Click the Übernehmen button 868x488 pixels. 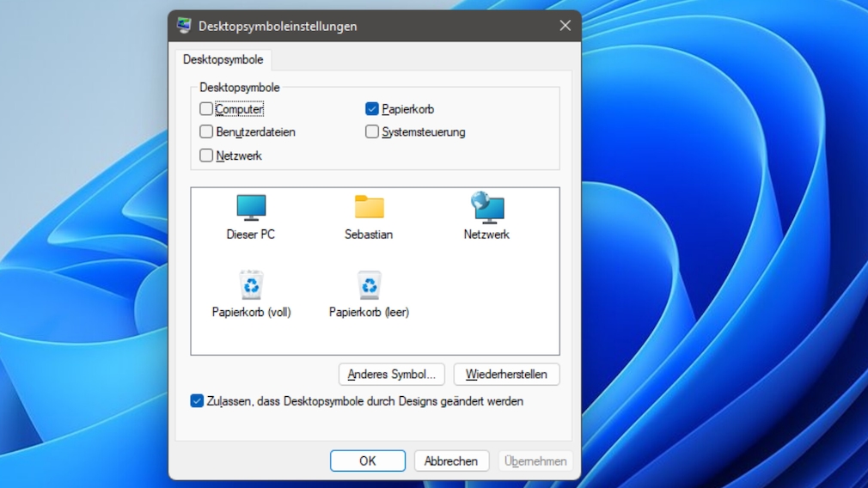point(535,461)
